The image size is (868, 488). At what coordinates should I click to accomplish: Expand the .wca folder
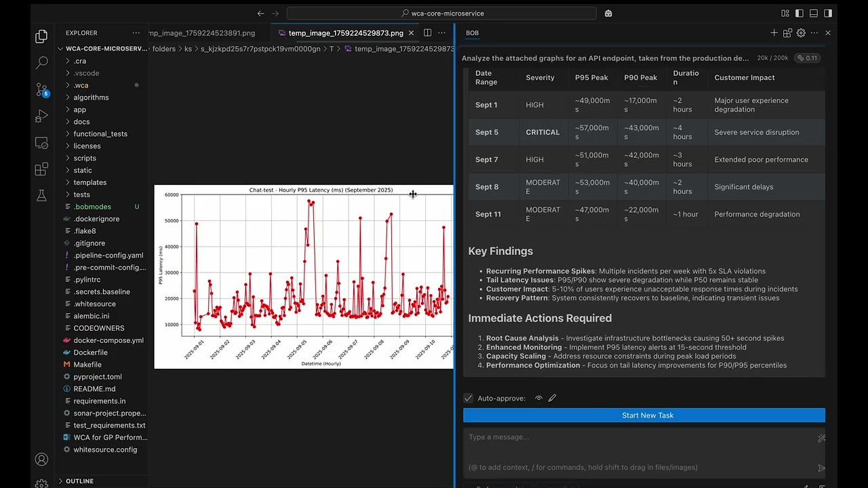[x=103, y=85]
